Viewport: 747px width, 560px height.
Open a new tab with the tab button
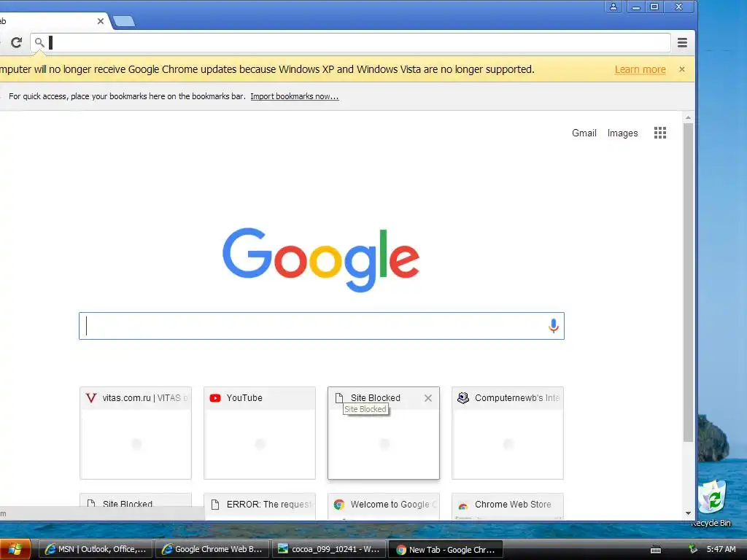124,21
